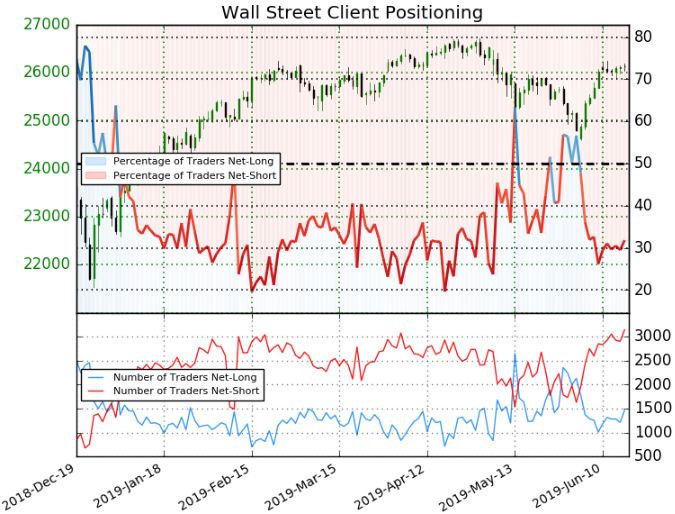
Task: Click 'Number of Traders Net-Short' legend text
Action: coord(186,391)
